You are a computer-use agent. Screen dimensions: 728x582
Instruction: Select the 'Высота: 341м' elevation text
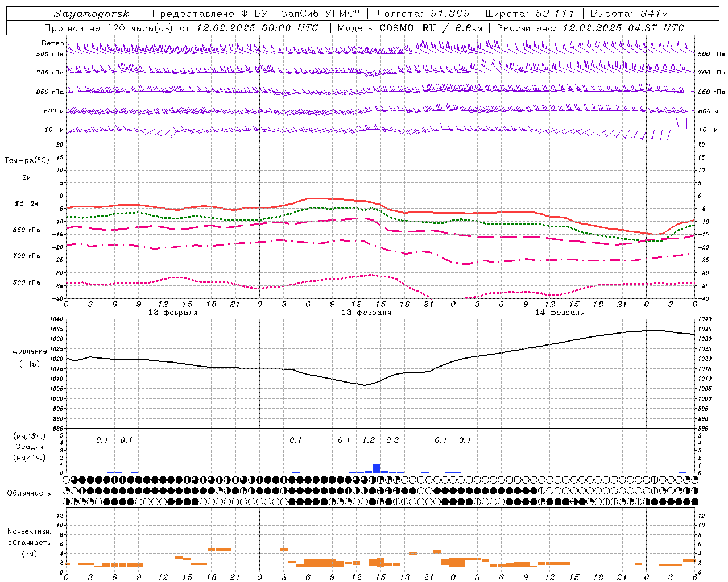[x=629, y=14]
